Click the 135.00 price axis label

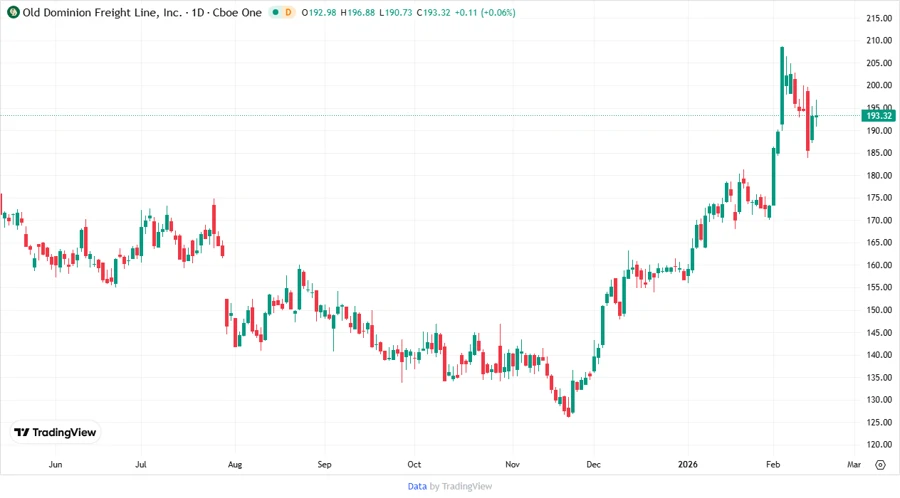tap(879, 378)
